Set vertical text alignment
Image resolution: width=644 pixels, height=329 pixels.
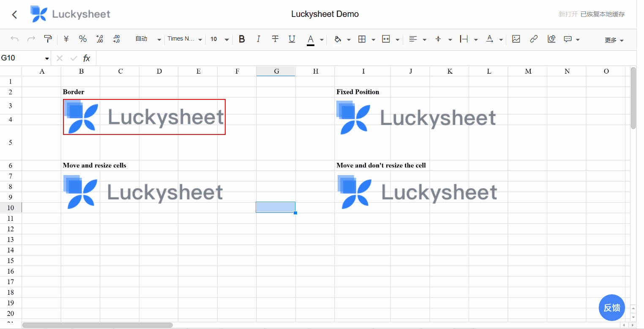coord(438,39)
